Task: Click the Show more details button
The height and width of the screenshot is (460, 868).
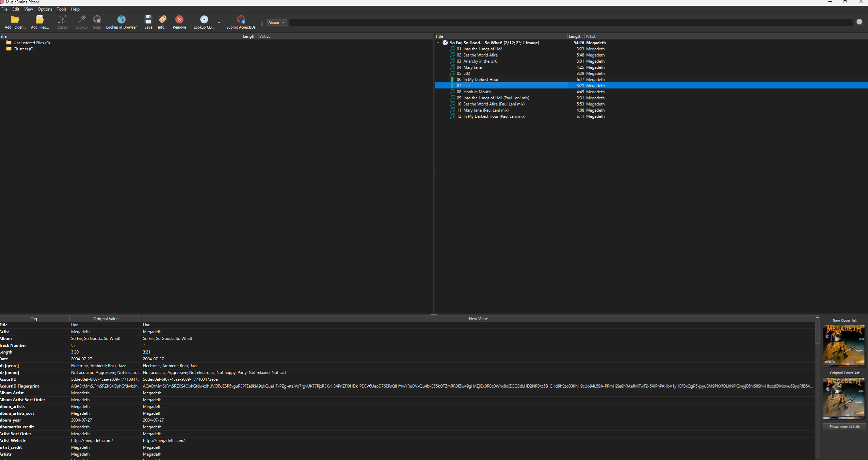Action: coord(844,427)
